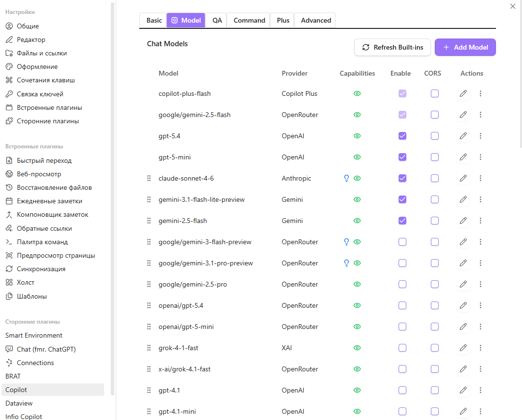Refresh the built-in models list
The image size is (522, 420).
(x=392, y=47)
